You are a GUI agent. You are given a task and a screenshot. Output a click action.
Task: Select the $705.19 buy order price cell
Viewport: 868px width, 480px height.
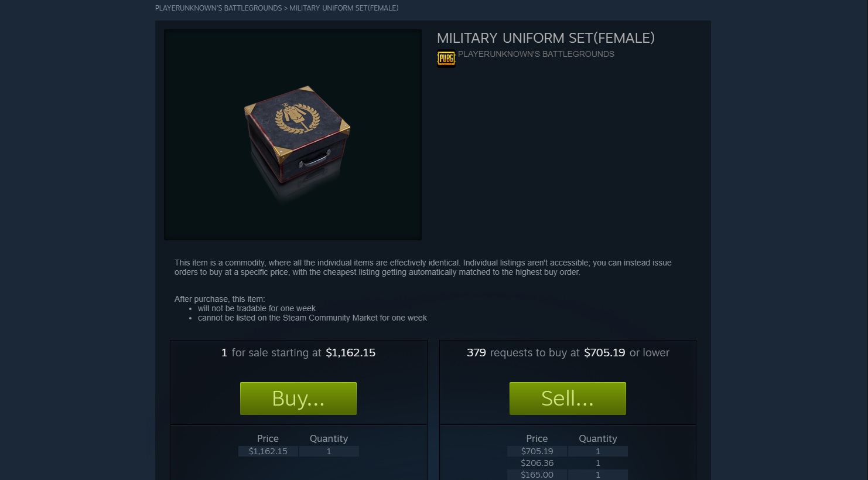(537, 451)
